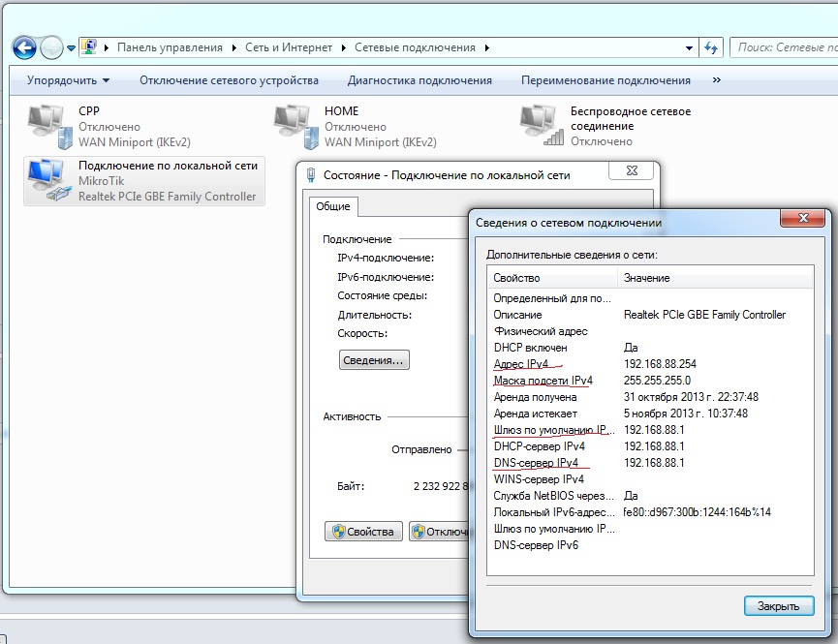Select the Маска подсети IPv4 property
The image size is (838, 644).
[x=543, y=381]
